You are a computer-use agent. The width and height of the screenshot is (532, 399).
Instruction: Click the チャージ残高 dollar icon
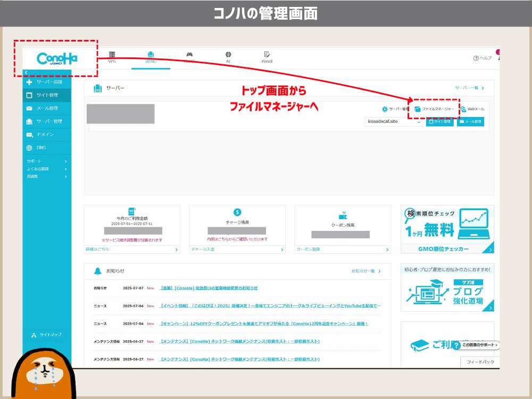tap(237, 212)
